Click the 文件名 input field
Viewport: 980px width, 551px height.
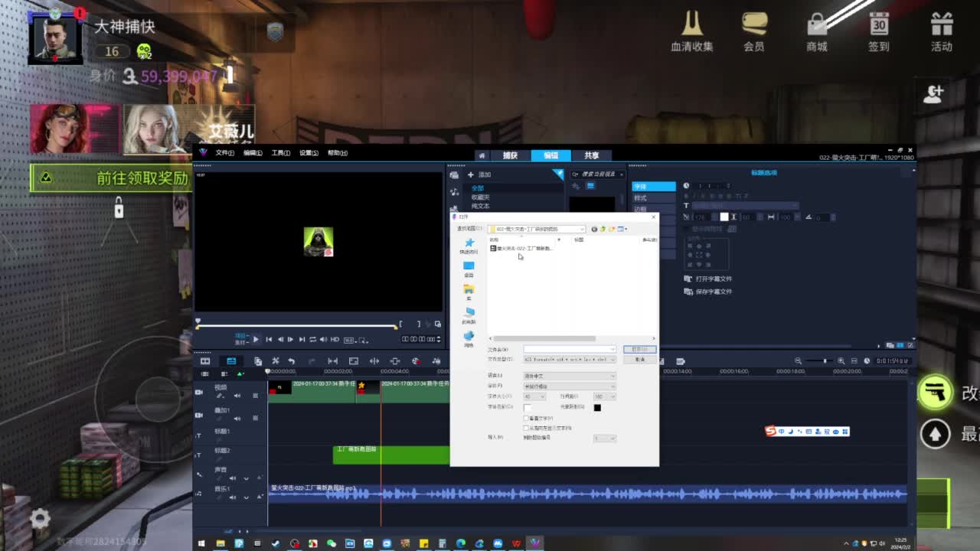click(x=570, y=349)
